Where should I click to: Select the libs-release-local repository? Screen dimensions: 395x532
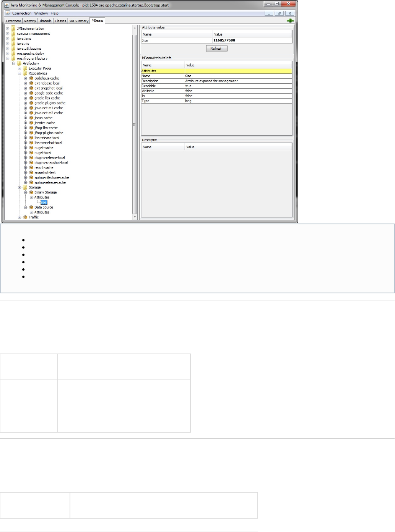pos(47,138)
